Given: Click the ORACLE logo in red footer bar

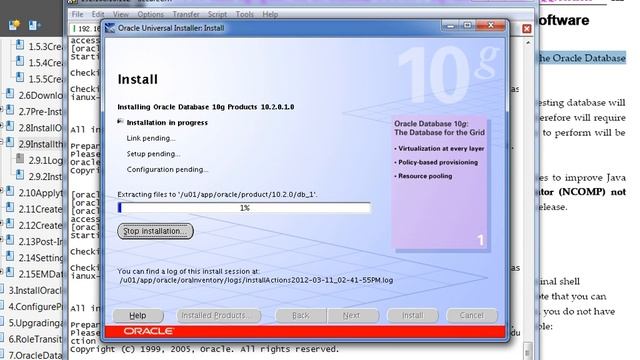Looking at the screenshot, I should [x=149, y=331].
